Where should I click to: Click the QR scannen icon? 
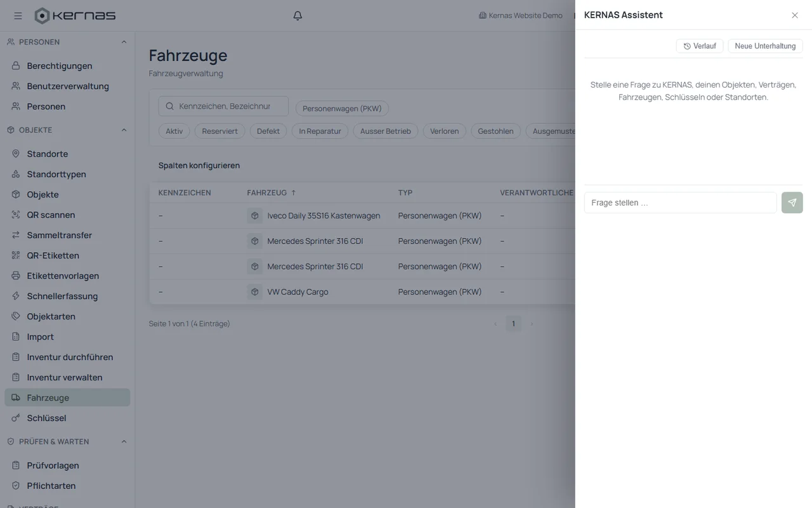click(x=16, y=215)
